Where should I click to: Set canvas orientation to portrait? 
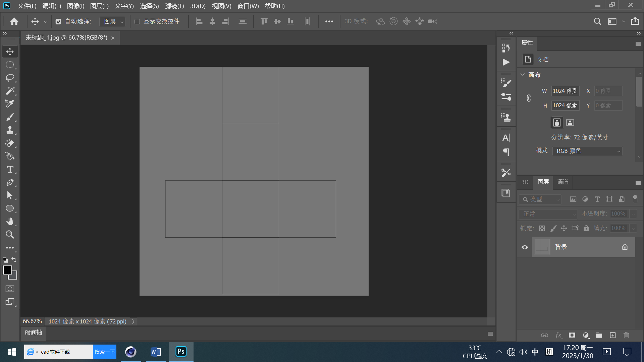click(x=557, y=122)
